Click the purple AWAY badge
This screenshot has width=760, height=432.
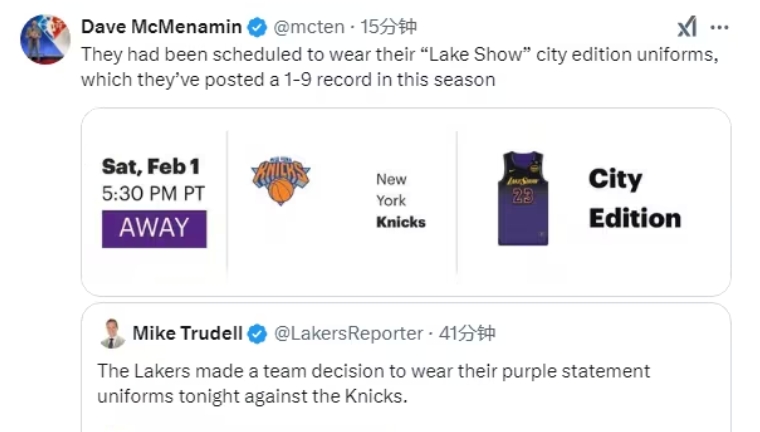154,228
